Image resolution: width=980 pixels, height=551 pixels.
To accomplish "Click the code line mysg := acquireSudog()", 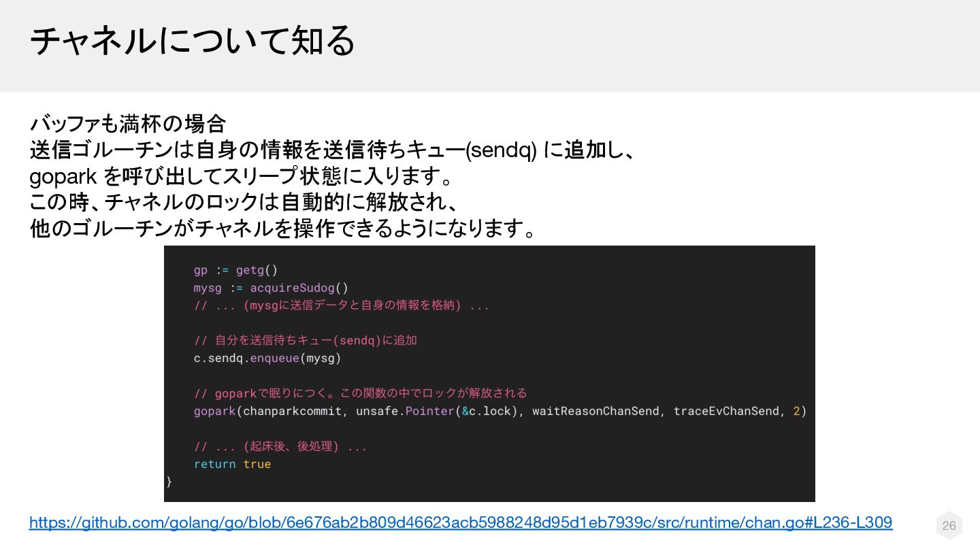I will pyautogui.click(x=271, y=288).
